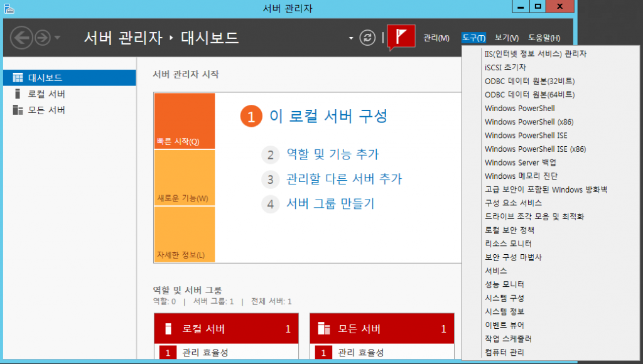Viewport: 643px width, 364px height.
Task: Launch 컴퓨터 관리 from the tools menu
Action: [x=504, y=352]
